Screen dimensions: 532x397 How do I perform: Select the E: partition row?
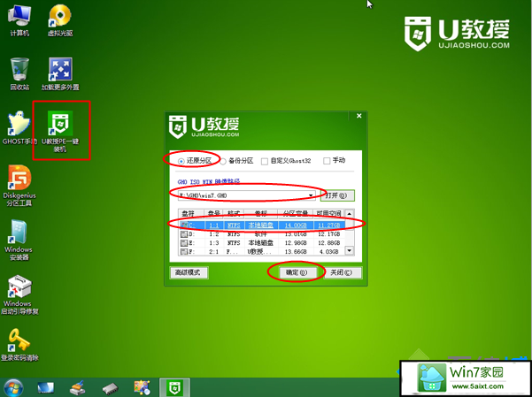(x=262, y=243)
